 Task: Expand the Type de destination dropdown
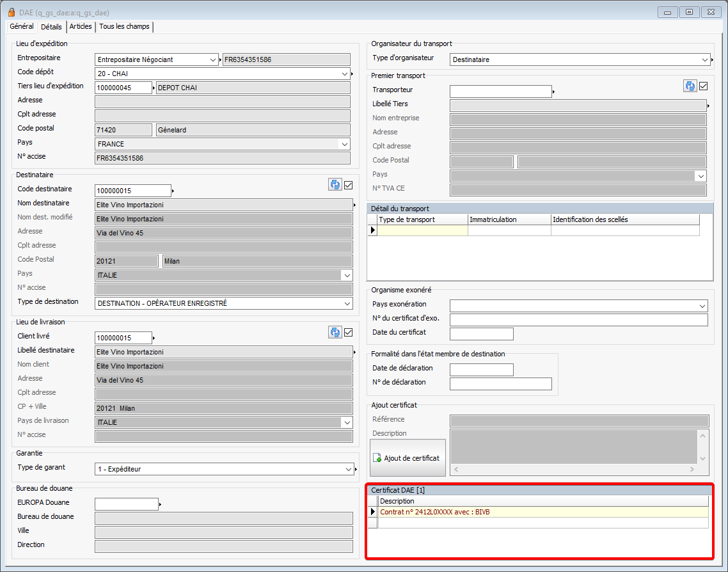(347, 303)
